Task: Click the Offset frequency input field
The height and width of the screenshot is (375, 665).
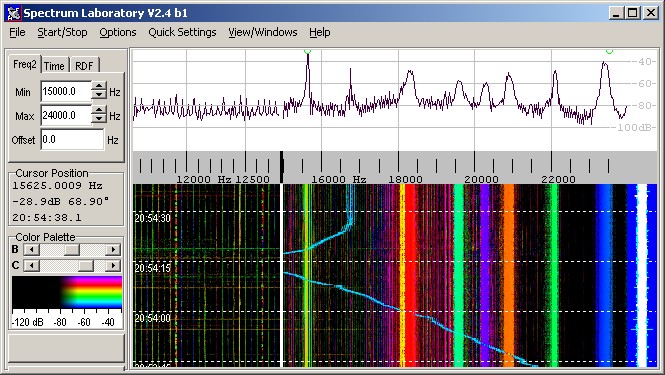Action: [x=72, y=140]
